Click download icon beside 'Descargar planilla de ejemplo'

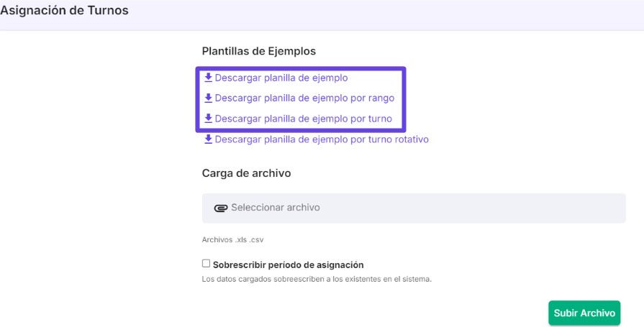208,78
